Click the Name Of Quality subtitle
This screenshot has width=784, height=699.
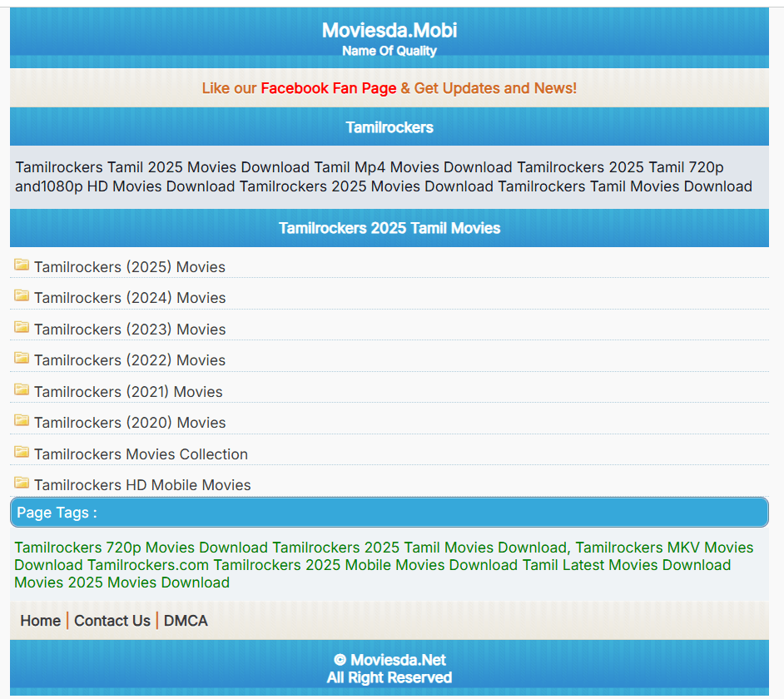click(389, 51)
